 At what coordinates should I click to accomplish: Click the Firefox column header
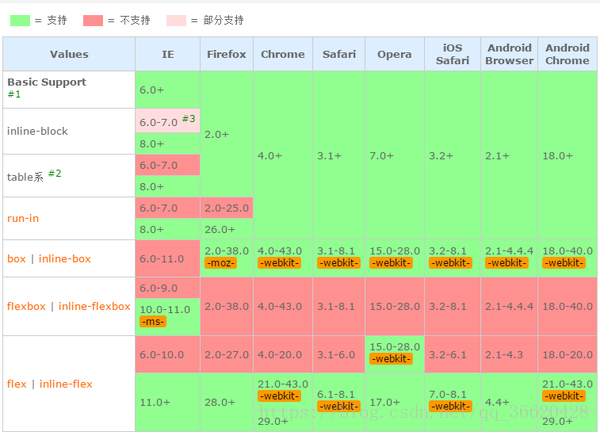(227, 54)
